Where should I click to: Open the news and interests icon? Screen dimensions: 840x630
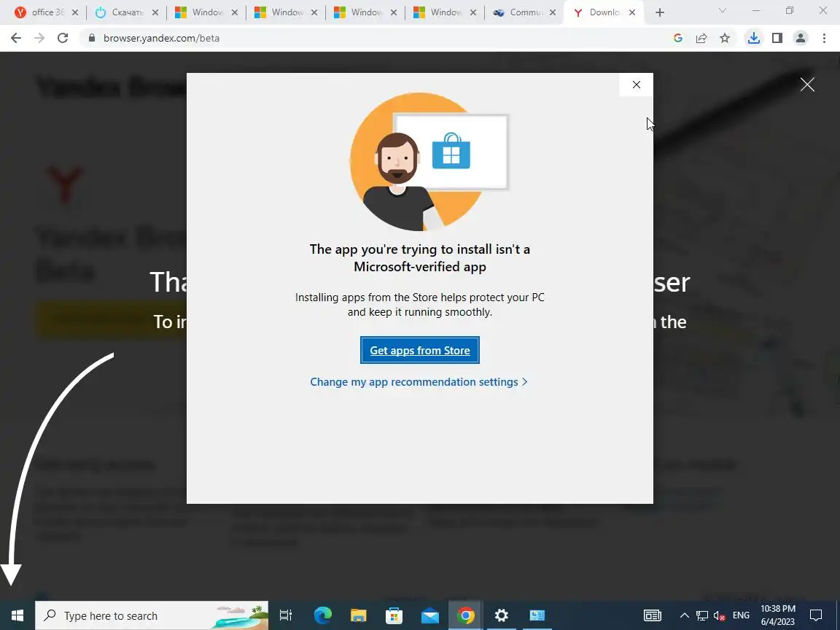(x=652, y=615)
